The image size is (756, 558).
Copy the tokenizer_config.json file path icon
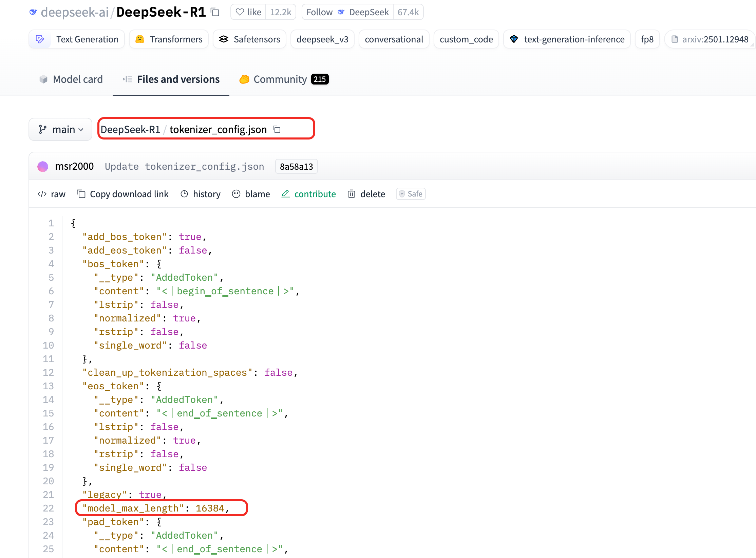coord(277,129)
